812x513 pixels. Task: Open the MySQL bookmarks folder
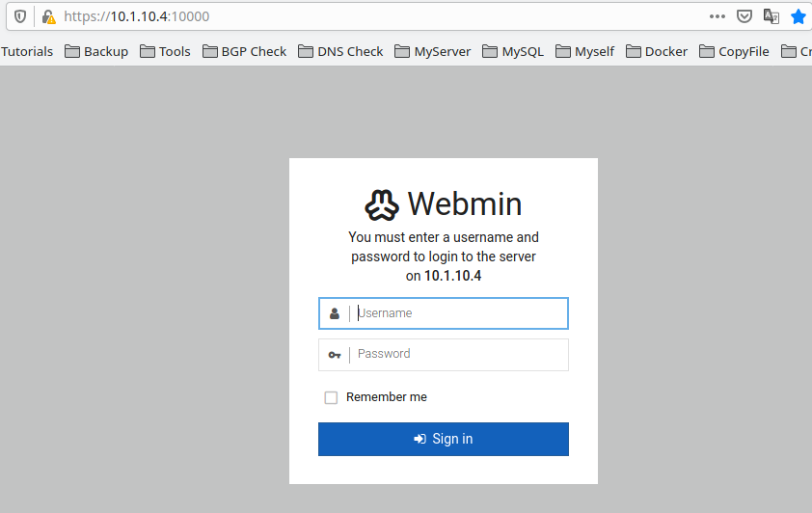coord(513,51)
